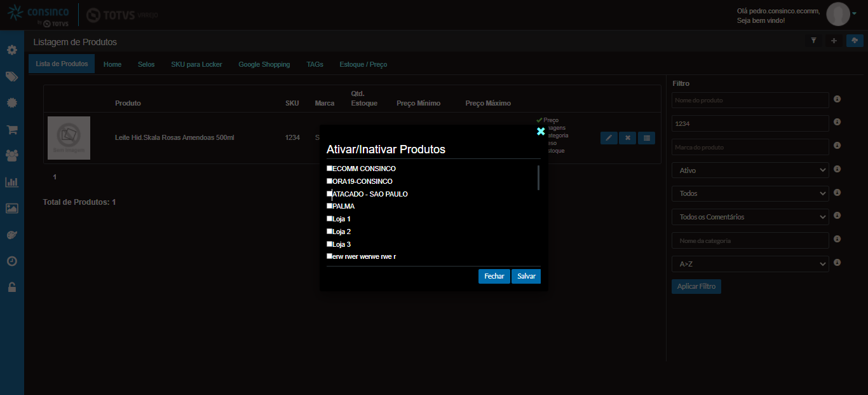This screenshot has height=395, width=868.
Task: Open the users group icon in the sidebar
Action: [x=11, y=155]
